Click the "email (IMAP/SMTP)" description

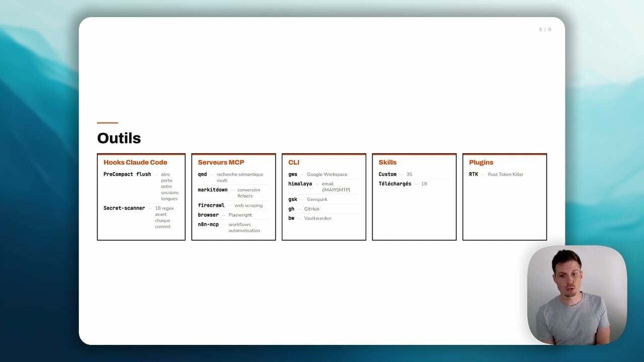[x=336, y=187]
